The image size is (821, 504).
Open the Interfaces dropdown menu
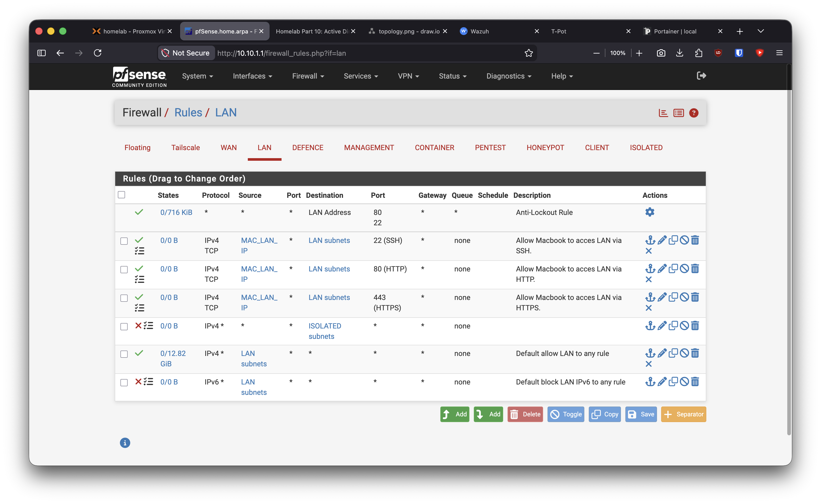point(252,76)
